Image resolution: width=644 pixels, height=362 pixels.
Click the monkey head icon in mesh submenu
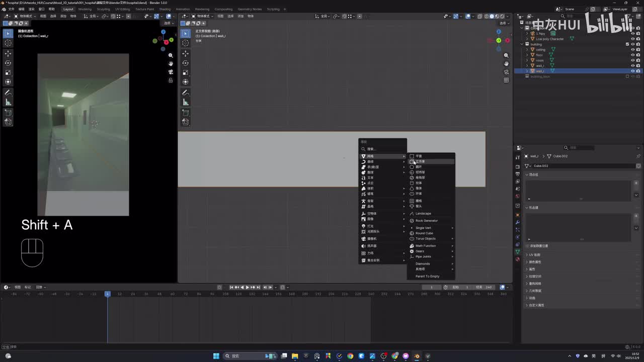tap(412, 206)
